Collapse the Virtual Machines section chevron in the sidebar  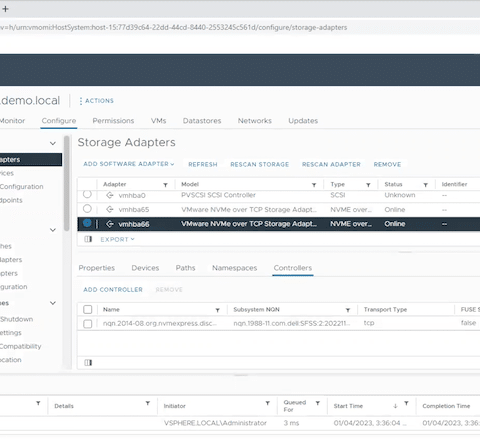click(53, 303)
